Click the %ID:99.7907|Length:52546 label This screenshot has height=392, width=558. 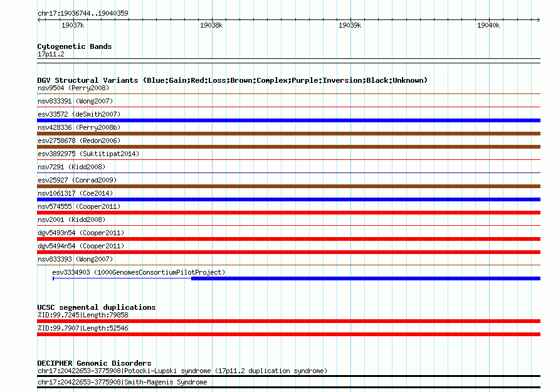(x=83, y=328)
